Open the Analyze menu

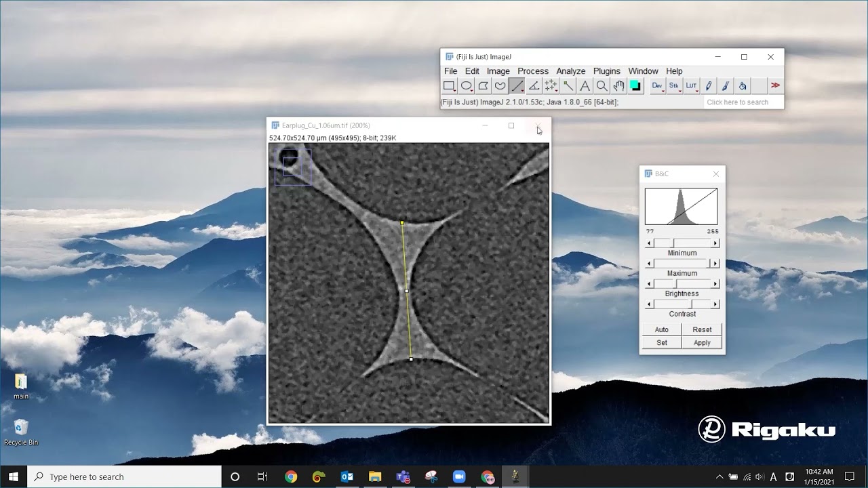coord(570,70)
